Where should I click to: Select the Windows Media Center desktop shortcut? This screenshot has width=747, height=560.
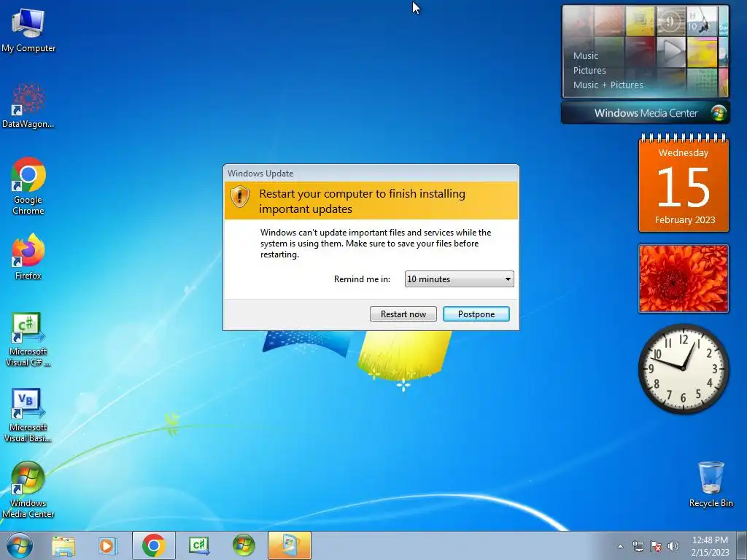(x=28, y=489)
